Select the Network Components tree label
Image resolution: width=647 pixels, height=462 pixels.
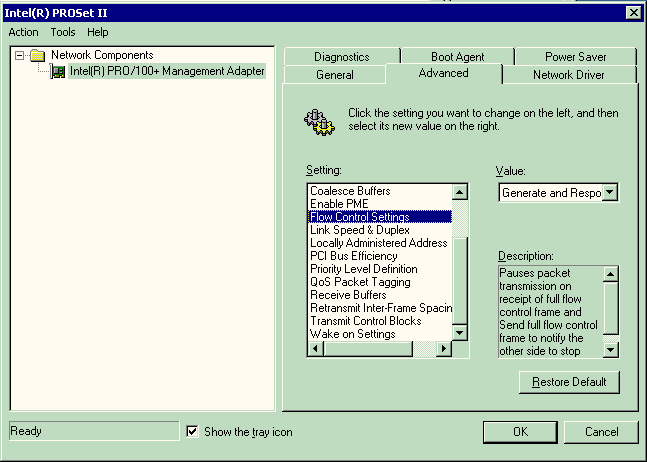click(102, 55)
